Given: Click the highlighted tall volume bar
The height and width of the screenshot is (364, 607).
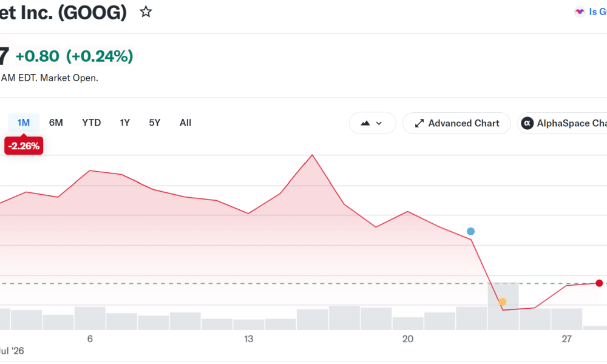Looking at the screenshot, I should point(503,306).
